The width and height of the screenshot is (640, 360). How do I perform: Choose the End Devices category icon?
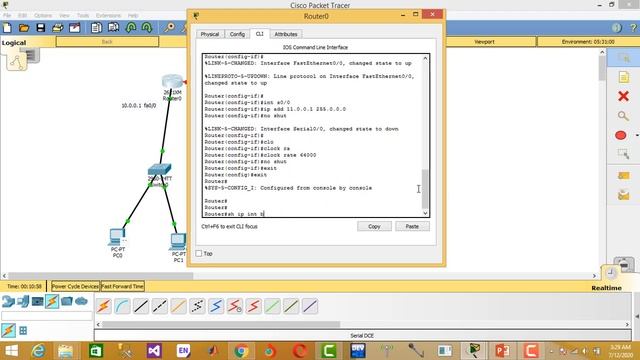tap(23, 302)
